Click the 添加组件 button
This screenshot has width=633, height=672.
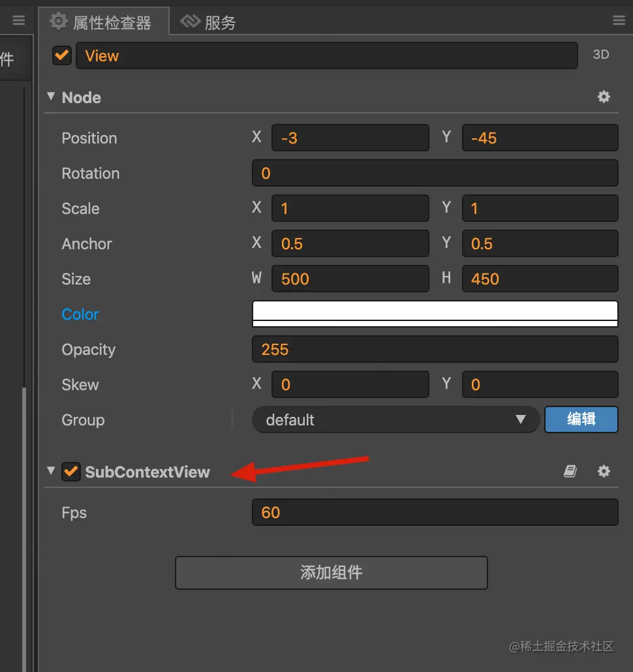332,573
